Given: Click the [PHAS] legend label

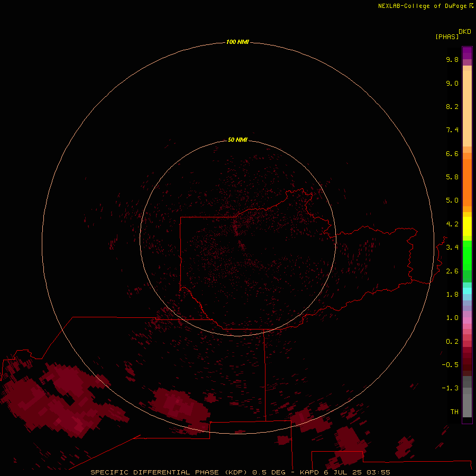Looking at the screenshot, I should 447,37.
